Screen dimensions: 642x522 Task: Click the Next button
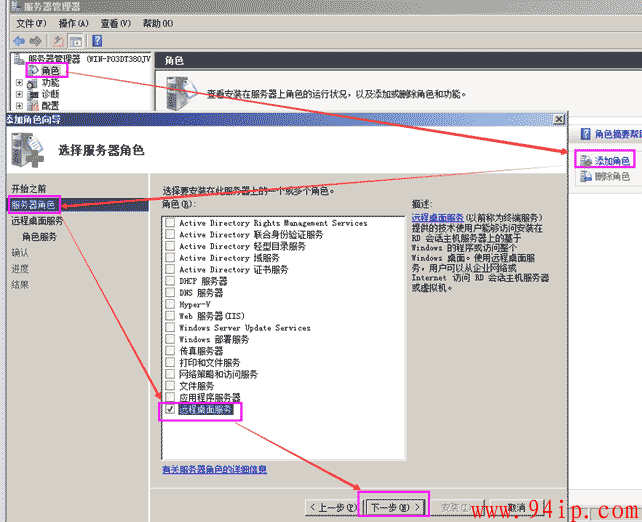pyautogui.click(x=395, y=508)
